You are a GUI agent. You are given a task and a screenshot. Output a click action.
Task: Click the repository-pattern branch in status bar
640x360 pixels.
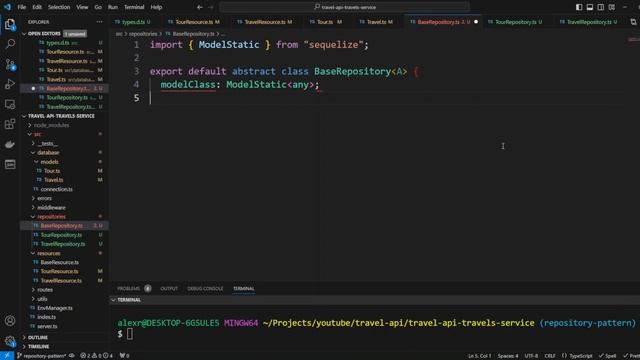pyautogui.click(x=42, y=356)
